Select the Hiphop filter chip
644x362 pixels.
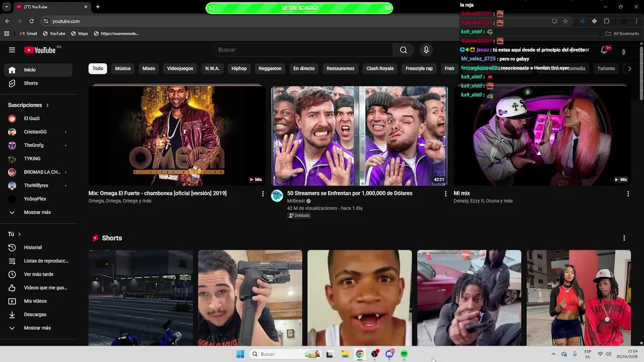click(239, 68)
